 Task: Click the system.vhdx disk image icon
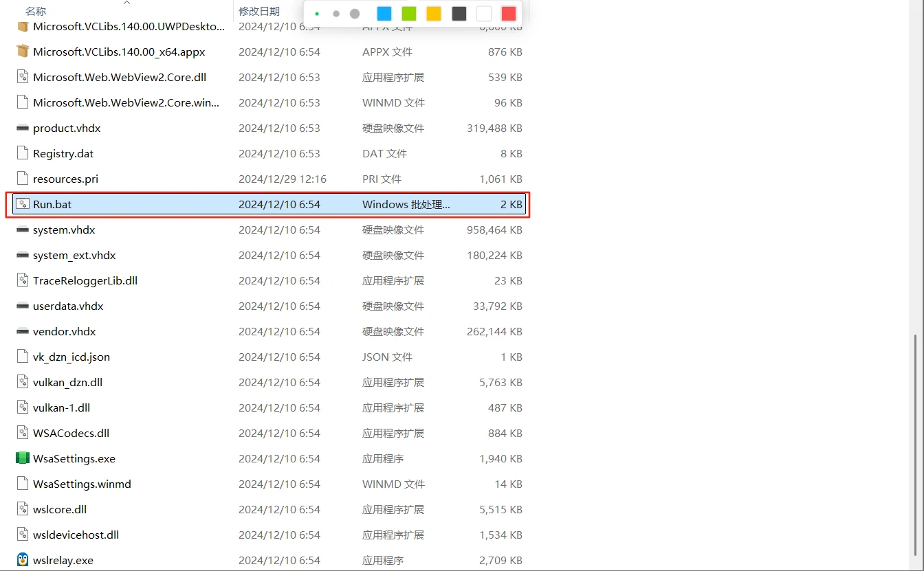coord(23,229)
